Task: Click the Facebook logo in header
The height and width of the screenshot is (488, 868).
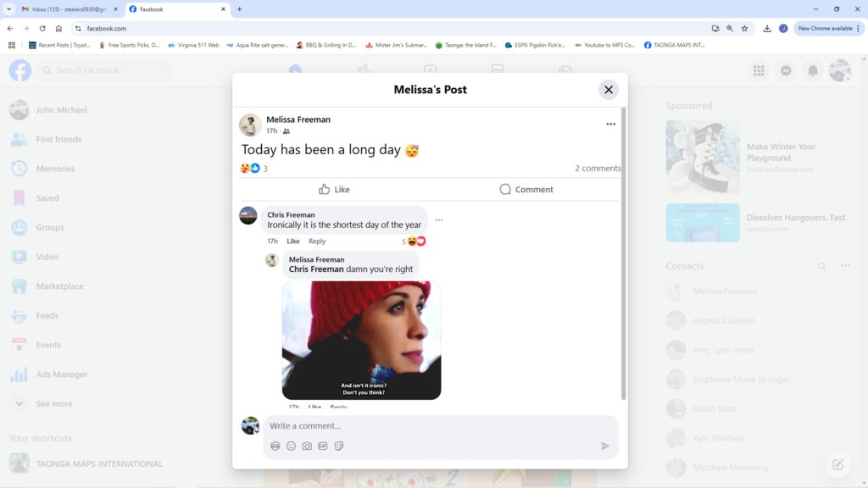Action: coord(20,70)
